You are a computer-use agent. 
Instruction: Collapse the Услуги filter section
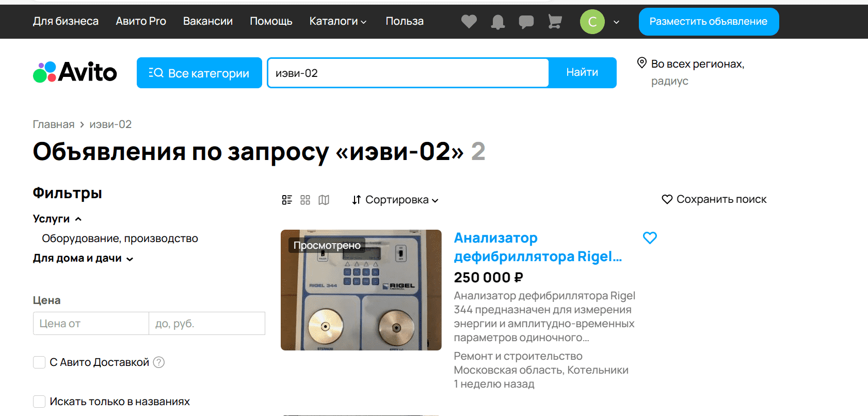coord(57,219)
